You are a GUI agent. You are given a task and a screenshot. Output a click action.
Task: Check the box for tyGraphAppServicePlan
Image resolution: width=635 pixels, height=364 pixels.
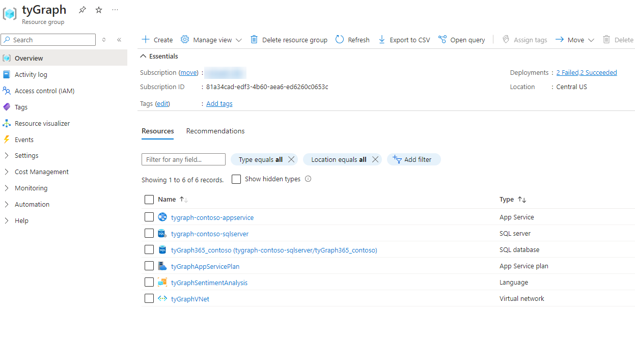(x=149, y=266)
